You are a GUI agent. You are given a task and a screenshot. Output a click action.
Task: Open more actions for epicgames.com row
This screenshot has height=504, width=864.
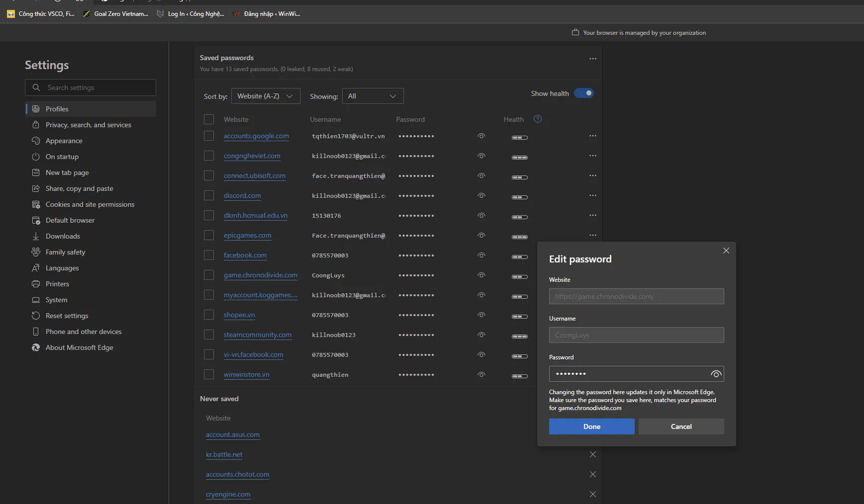click(x=593, y=235)
